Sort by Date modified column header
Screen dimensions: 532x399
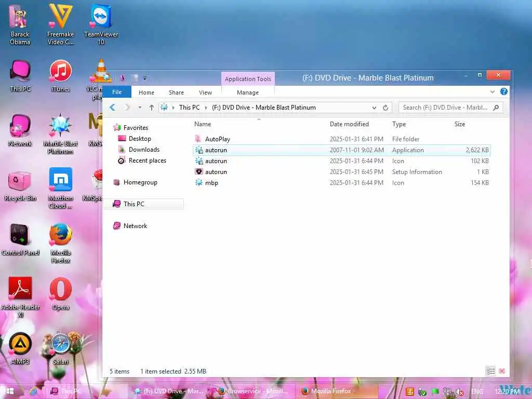click(349, 124)
